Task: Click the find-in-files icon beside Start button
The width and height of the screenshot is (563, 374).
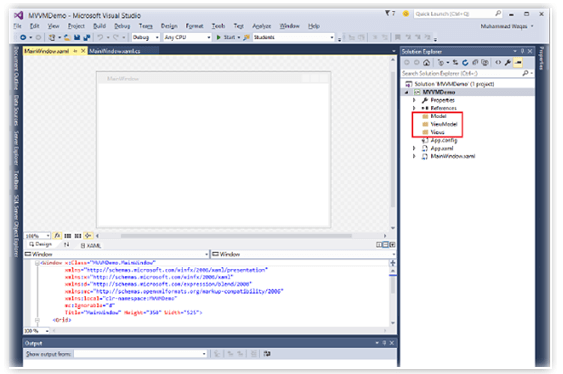Action: pyautogui.click(x=247, y=37)
